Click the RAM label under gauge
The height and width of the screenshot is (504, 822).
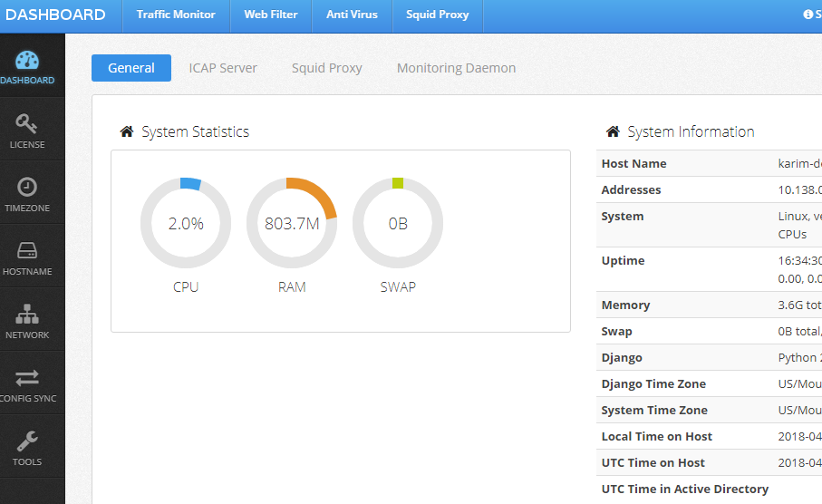292,286
